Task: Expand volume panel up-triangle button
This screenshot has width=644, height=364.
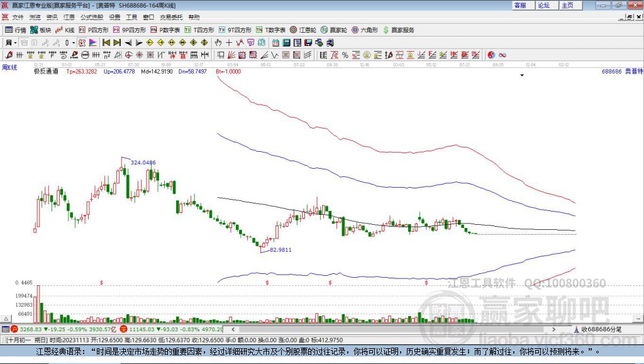Action: [6, 319]
